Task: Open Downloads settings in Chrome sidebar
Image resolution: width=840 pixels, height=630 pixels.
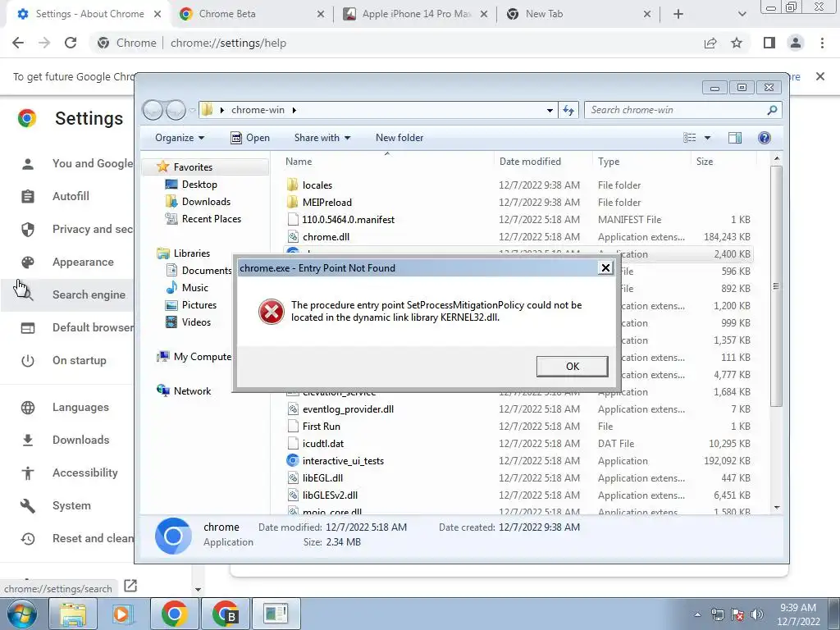Action: (65, 440)
